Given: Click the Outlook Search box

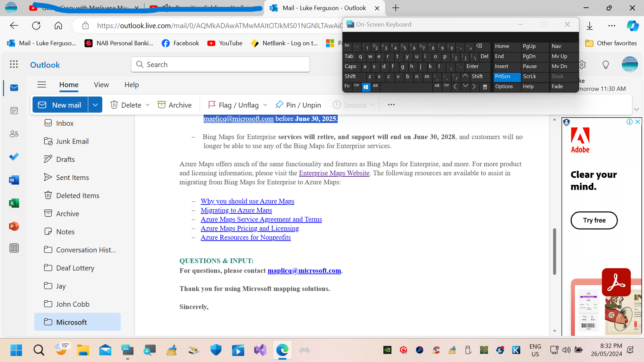Looking at the screenshot, I should point(220,64).
